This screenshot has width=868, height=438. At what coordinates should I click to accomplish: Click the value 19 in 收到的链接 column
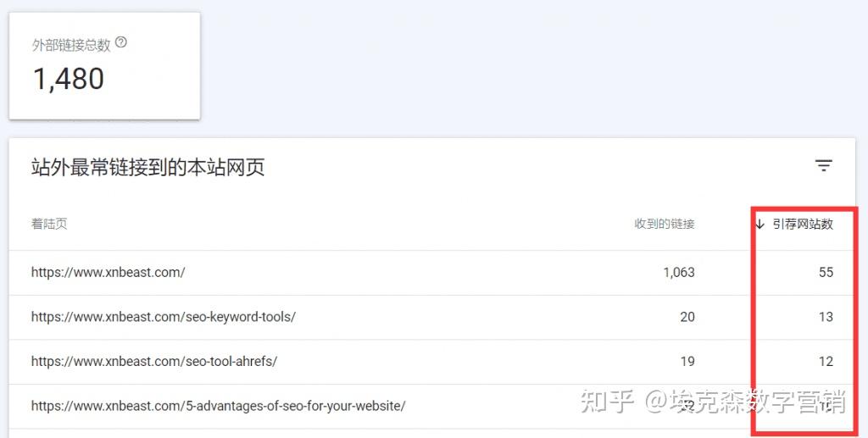click(x=687, y=362)
